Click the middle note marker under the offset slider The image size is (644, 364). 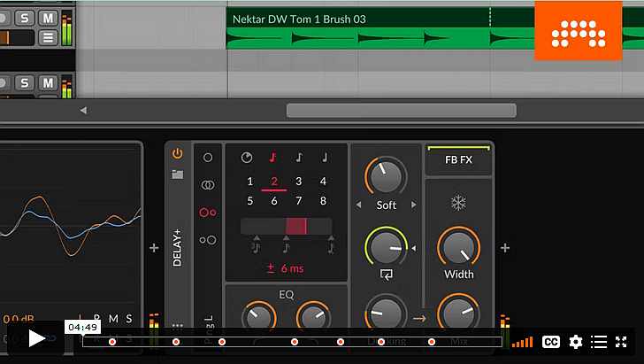coord(287,245)
